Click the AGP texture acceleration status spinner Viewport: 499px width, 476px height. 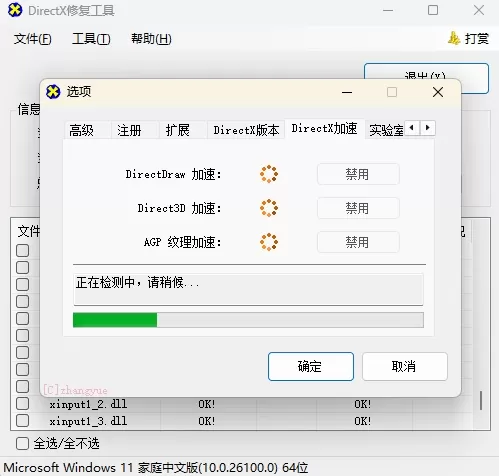269,242
